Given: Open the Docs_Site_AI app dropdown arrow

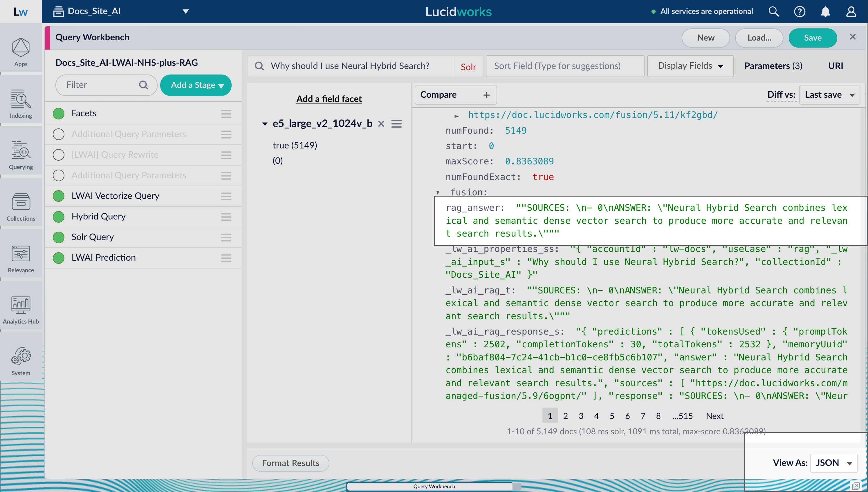Looking at the screenshot, I should 185,12.
